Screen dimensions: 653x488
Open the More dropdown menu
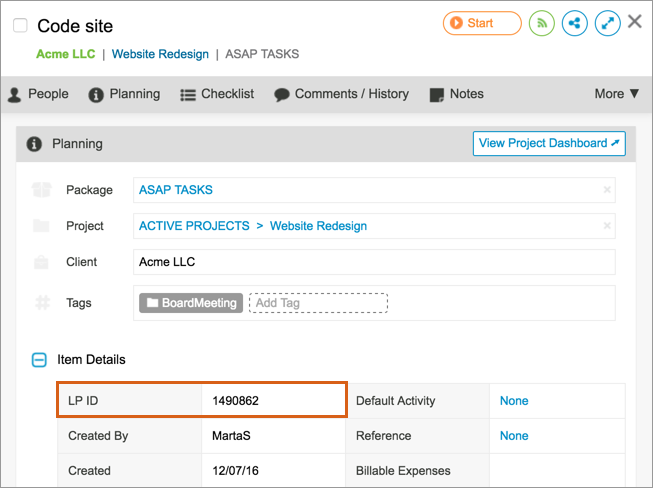coord(616,94)
